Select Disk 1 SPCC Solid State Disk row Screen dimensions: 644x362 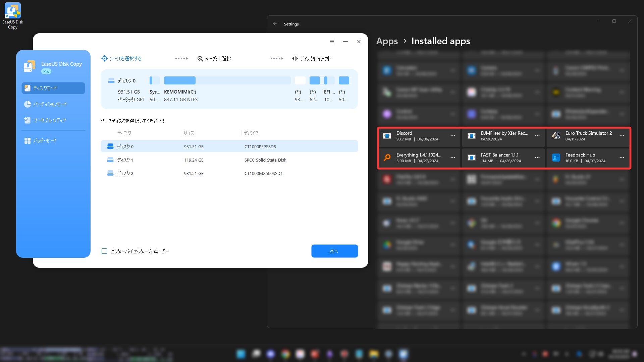click(229, 160)
